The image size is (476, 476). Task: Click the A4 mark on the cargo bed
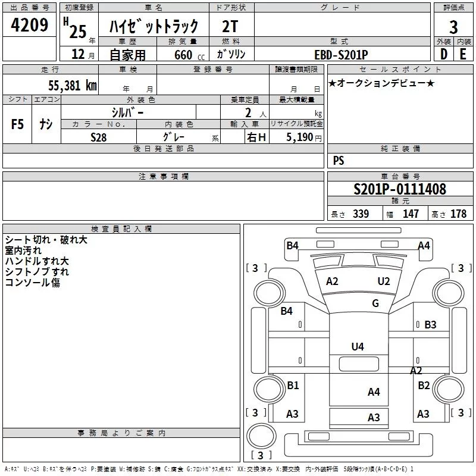pyautogui.click(x=374, y=392)
